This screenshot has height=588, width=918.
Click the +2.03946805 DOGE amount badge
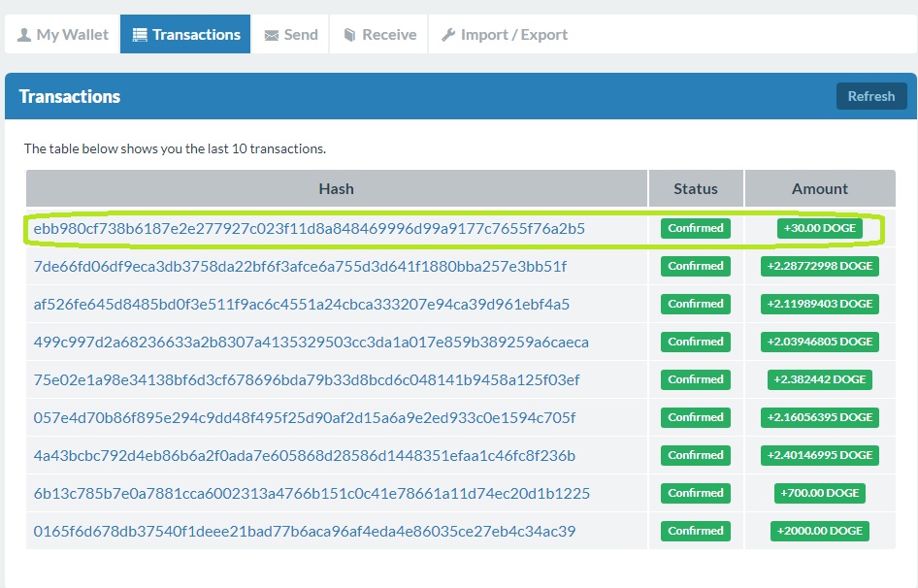(820, 342)
